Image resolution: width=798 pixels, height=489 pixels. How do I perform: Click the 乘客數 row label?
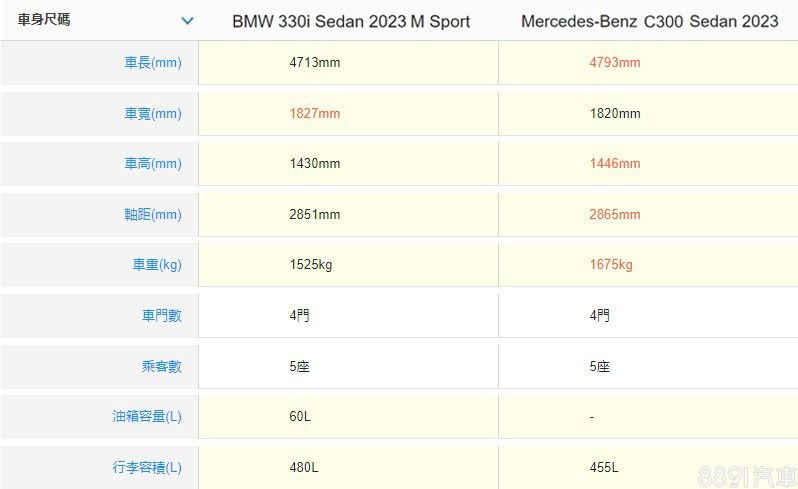161,366
